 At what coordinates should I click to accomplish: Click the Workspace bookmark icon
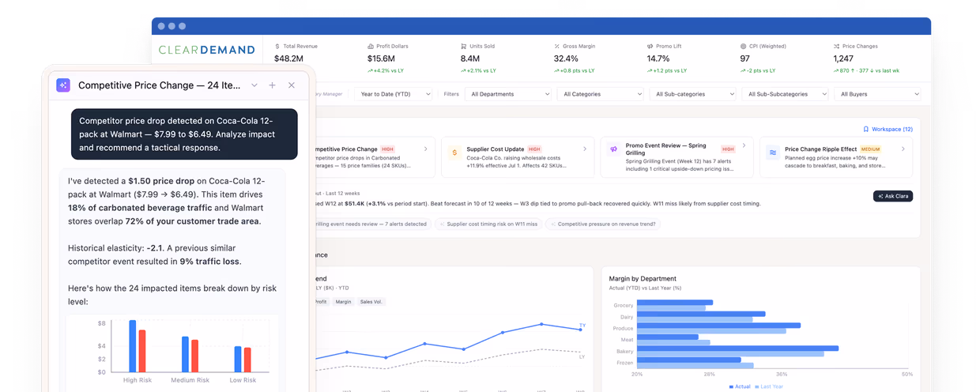pyautogui.click(x=865, y=129)
